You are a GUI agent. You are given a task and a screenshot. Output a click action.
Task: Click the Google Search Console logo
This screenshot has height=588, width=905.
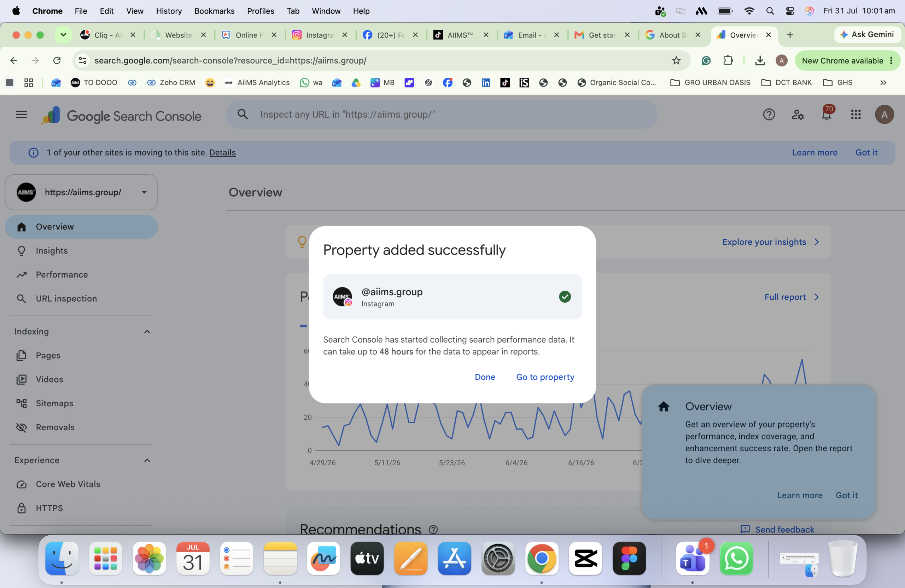122,116
